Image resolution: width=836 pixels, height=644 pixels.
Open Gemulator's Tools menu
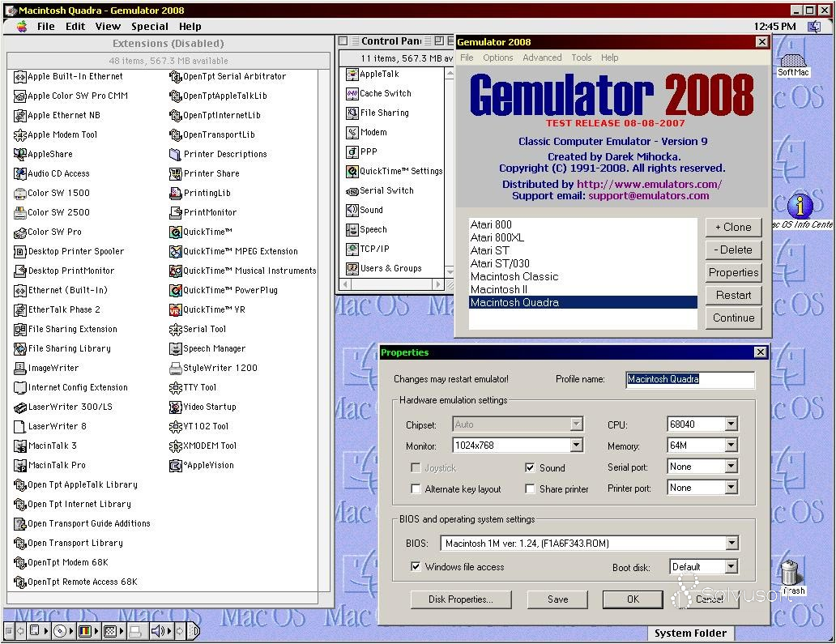point(581,58)
